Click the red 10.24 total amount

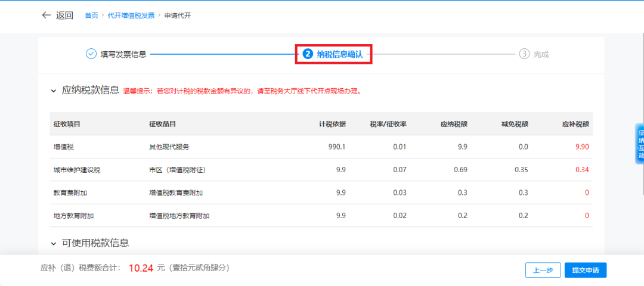coord(141,268)
